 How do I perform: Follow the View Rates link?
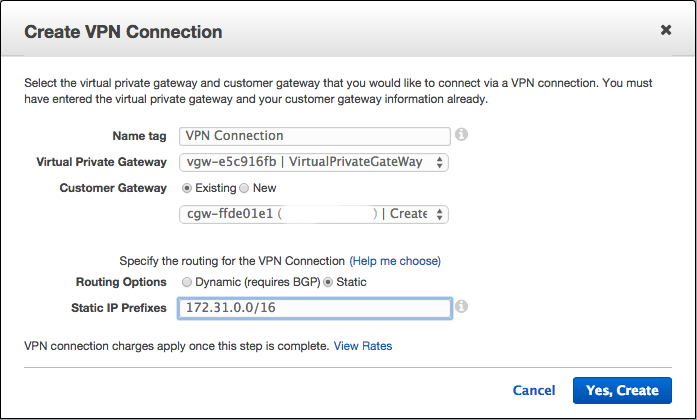pos(363,346)
